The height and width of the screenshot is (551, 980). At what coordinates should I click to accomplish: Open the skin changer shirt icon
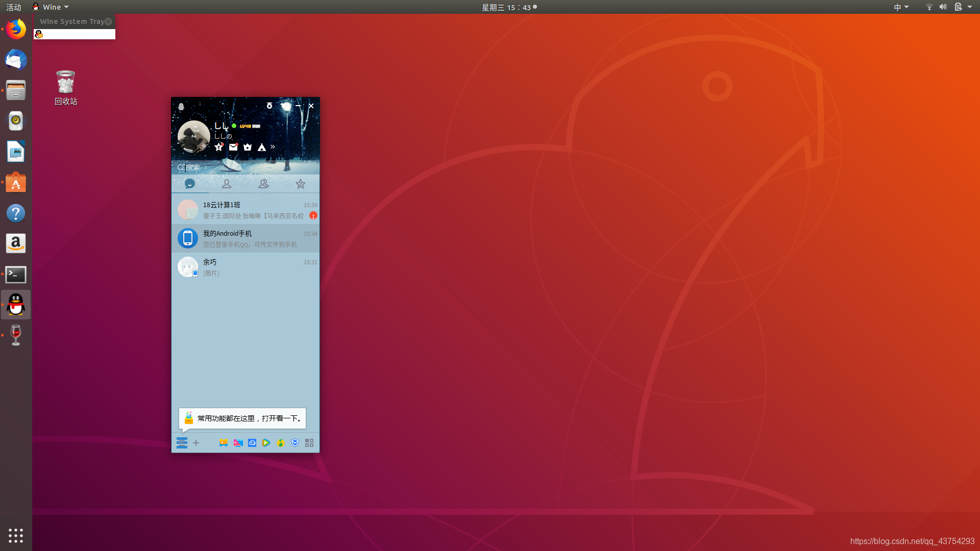pyautogui.click(x=284, y=106)
